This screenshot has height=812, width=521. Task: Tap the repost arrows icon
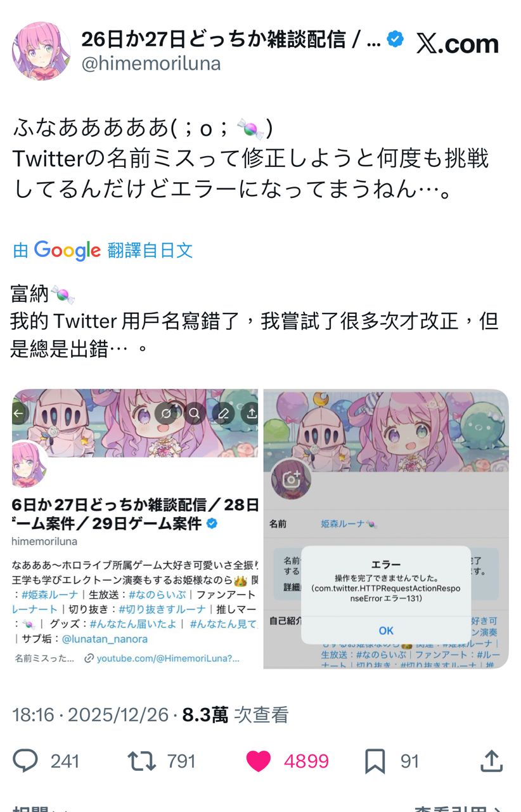(x=142, y=761)
